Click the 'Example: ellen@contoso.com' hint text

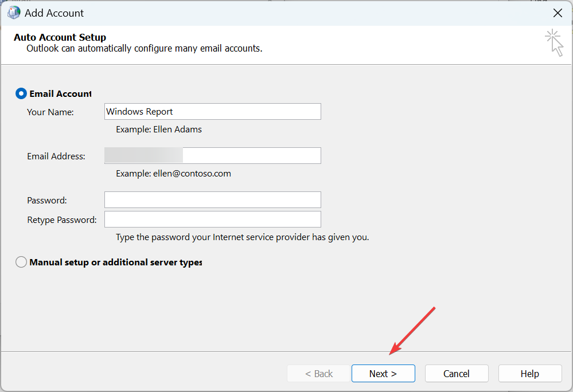tap(174, 174)
